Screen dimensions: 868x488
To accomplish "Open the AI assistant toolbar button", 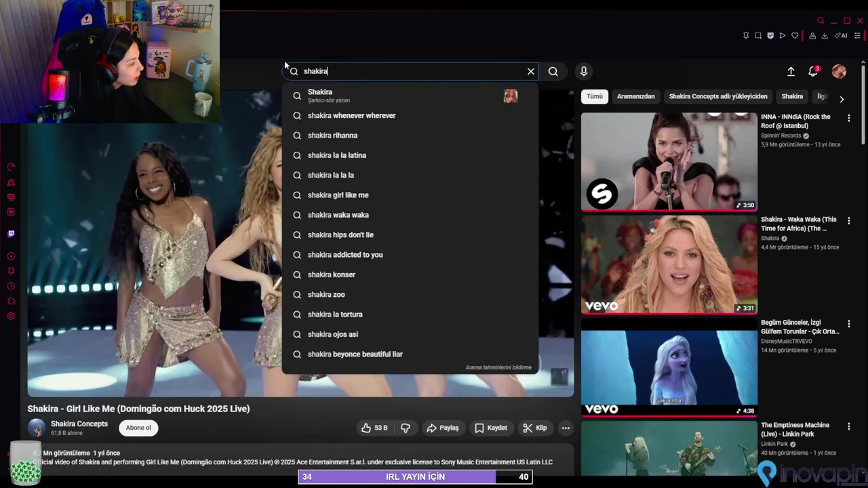I will pos(841,36).
